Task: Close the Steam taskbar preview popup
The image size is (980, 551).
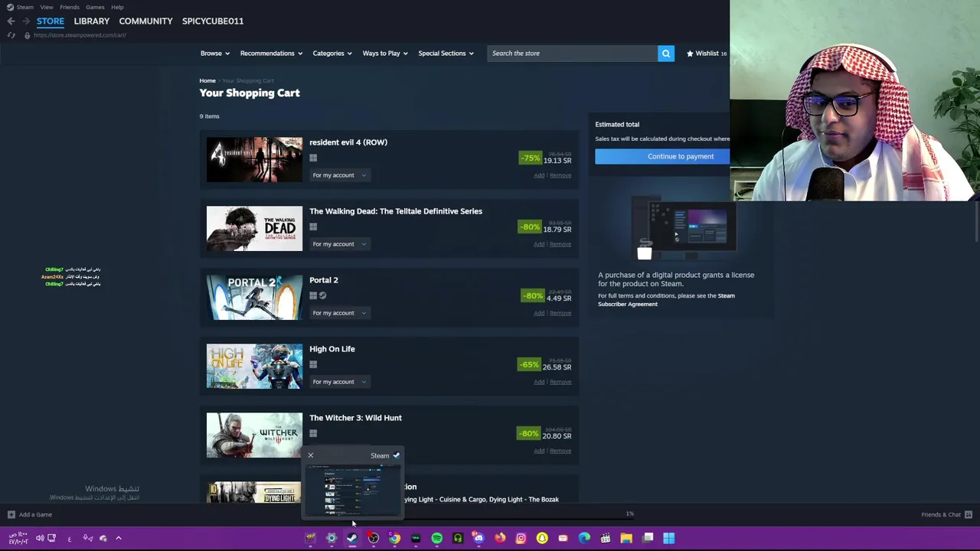Action: click(311, 456)
